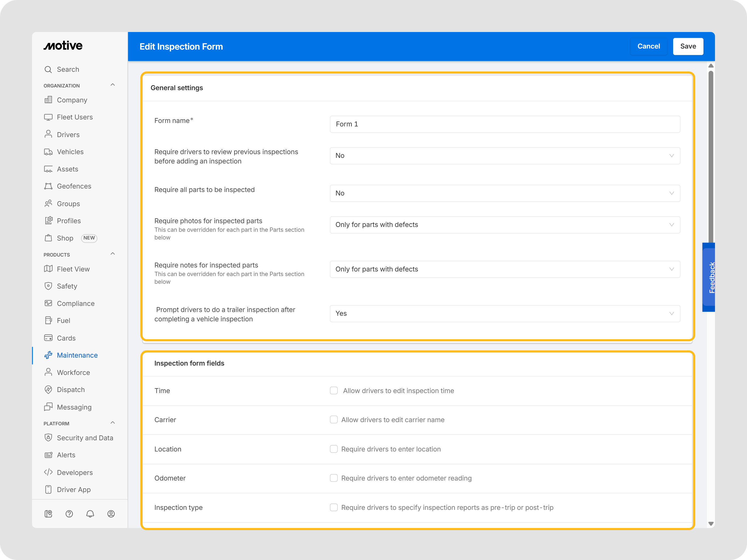The image size is (747, 560).
Task: Edit the Form name field
Action: point(504,124)
